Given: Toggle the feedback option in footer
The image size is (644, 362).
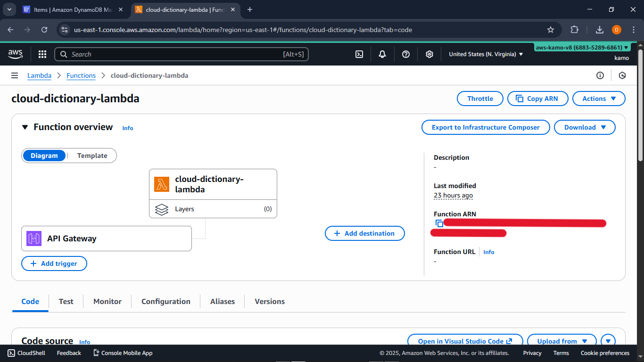Looking at the screenshot, I should (68, 353).
